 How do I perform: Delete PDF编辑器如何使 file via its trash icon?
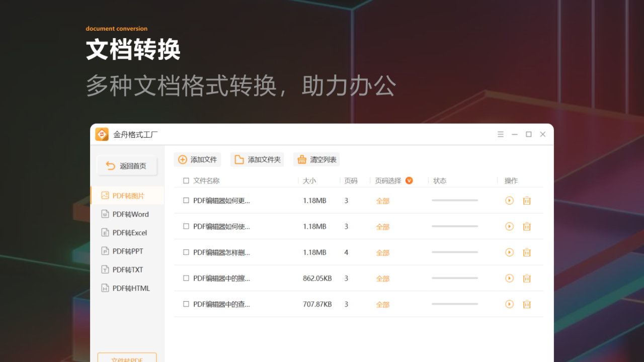(x=527, y=226)
